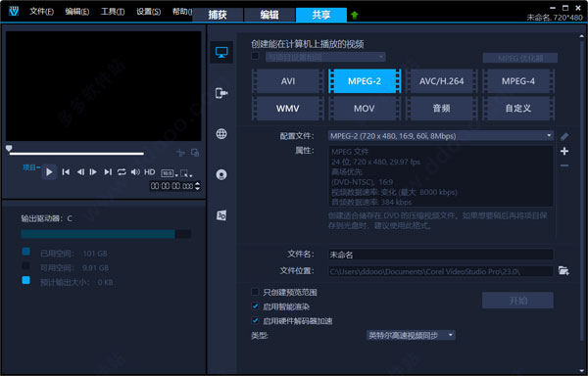Click the preview trim bar
588x376 pixels.
(x=76, y=154)
